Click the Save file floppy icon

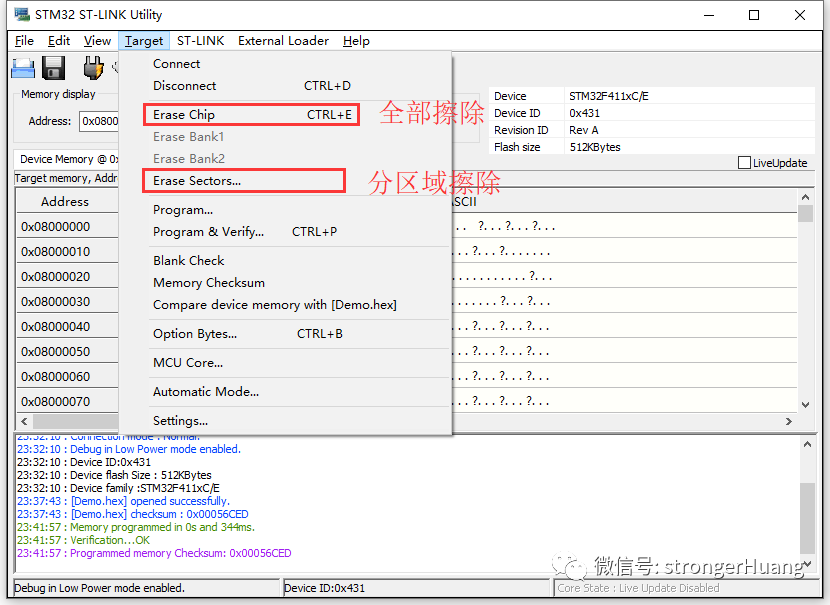coord(53,68)
